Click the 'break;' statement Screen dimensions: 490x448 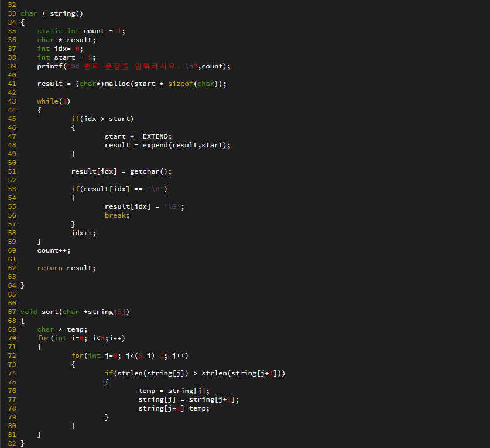click(x=117, y=215)
